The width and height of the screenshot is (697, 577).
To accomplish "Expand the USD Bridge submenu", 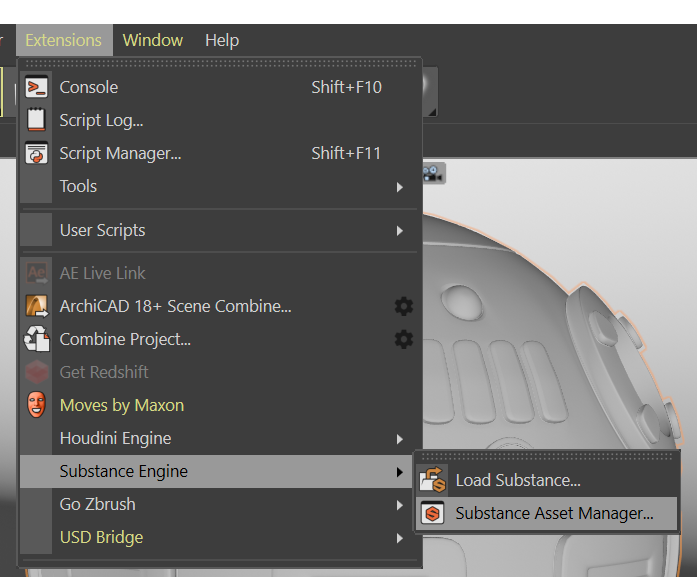I will 101,537.
